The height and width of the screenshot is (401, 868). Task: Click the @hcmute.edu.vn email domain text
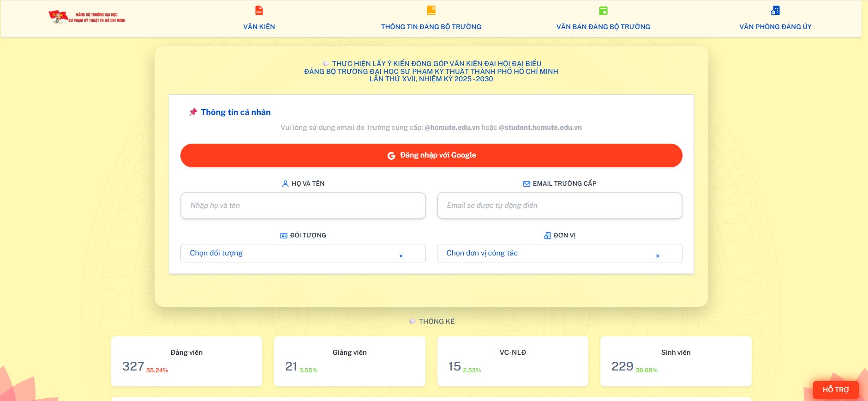click(452, 128)
